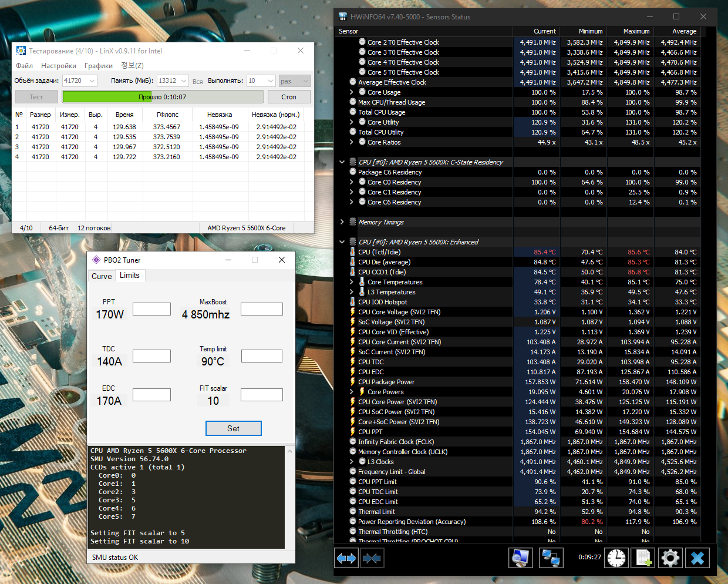Click the CPU PPT value 154.045 W
728x584 pixels.
pos(540,432)
